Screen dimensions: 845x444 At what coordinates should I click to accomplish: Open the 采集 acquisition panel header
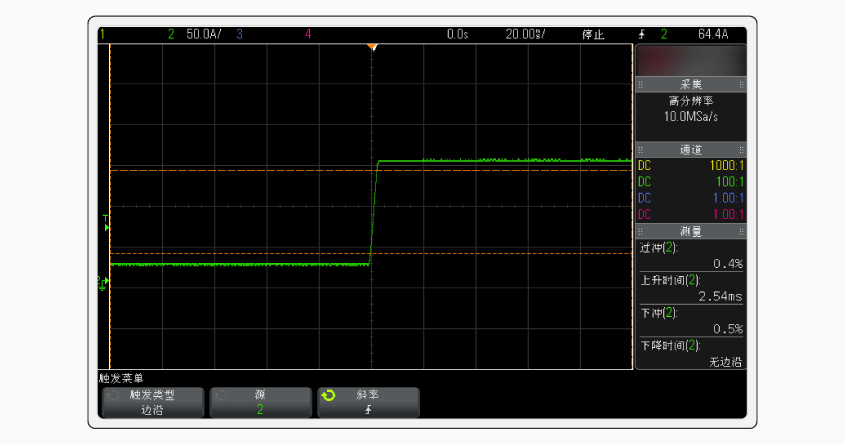click(691, 85)
